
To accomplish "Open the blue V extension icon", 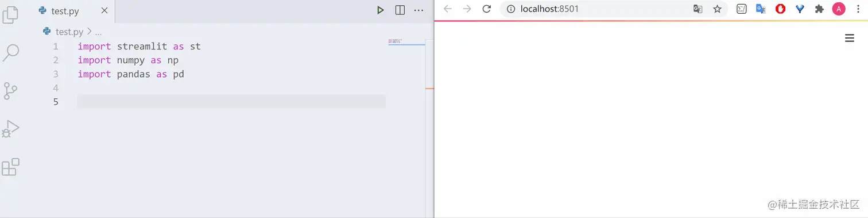I will (800, 9).
